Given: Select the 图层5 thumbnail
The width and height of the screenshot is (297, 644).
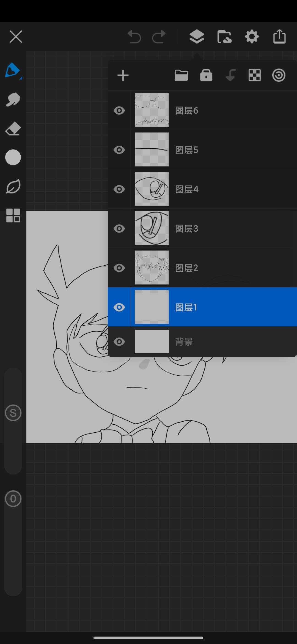Looking at the screenshot, I should (152, 149).
